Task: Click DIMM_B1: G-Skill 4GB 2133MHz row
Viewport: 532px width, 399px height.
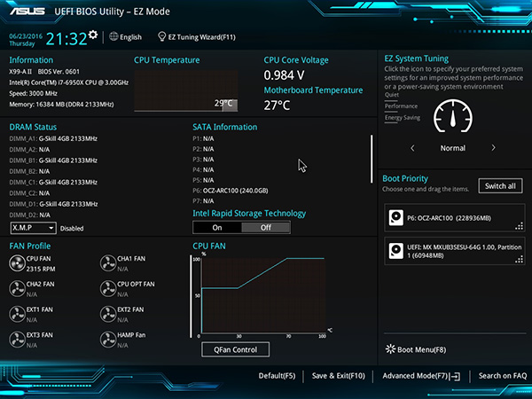Action: [x=53, y=160]
